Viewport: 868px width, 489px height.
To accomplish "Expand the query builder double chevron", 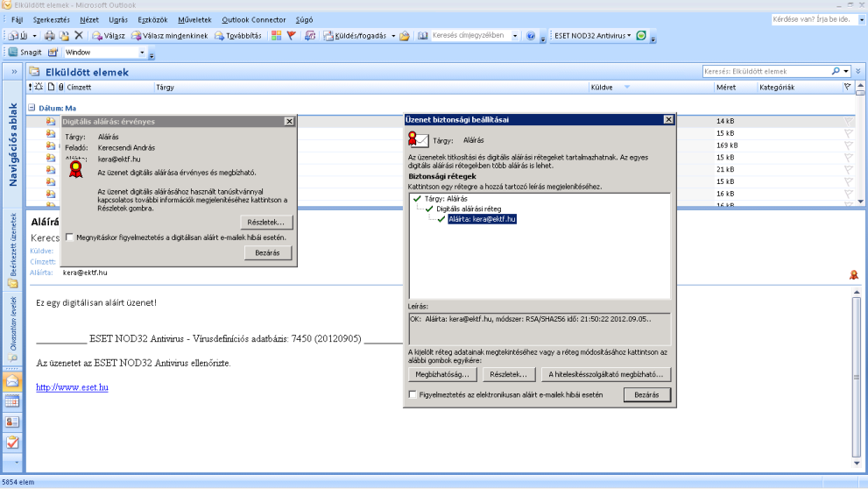I will (858, 72).
